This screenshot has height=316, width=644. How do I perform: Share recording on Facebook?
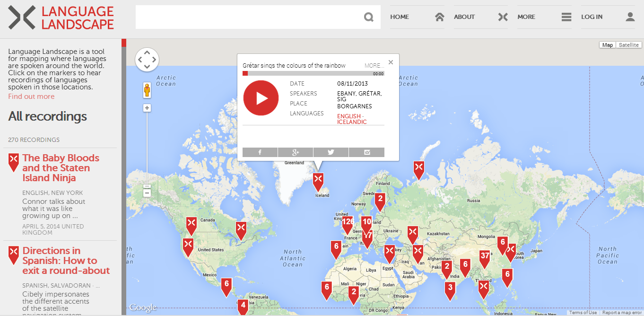[x=260, y=152]
